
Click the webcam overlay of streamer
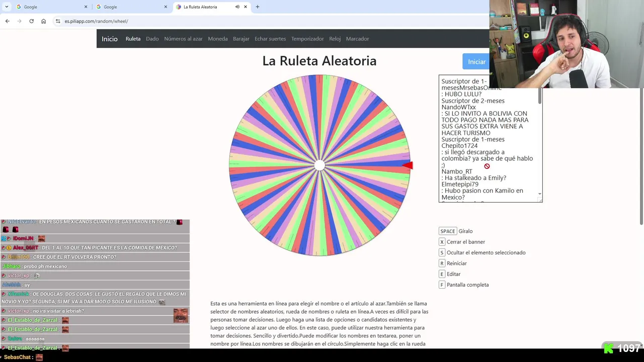pos(567,44)
